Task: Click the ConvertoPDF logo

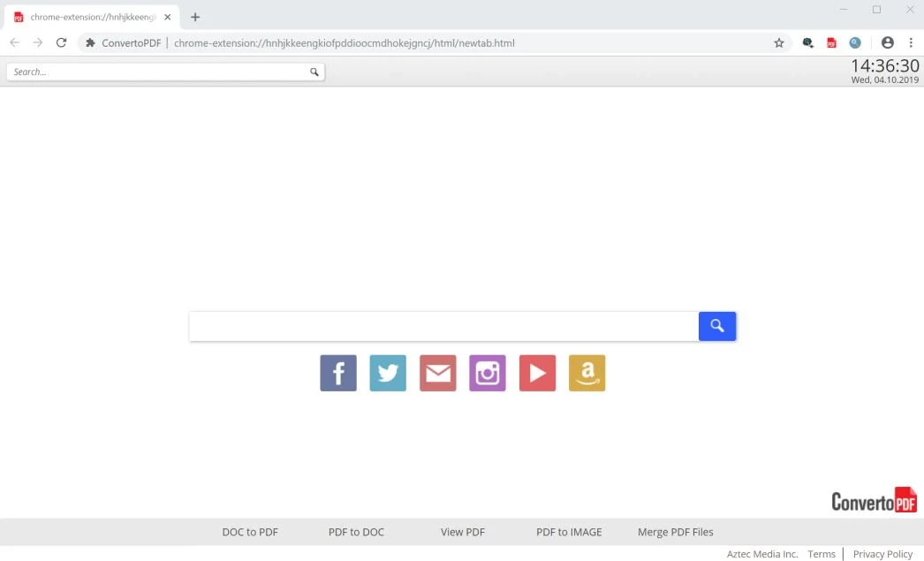Action: click(874, 500)
